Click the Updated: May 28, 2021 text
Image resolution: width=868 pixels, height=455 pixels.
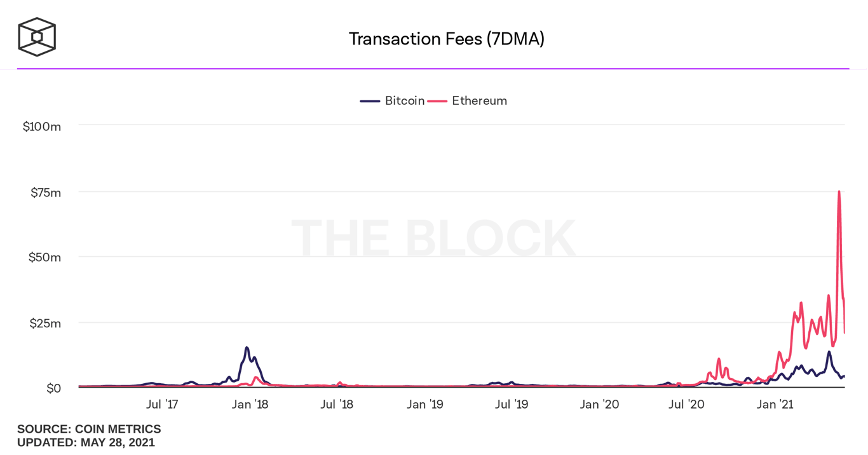pyautogui.click(x=86, y=442)
